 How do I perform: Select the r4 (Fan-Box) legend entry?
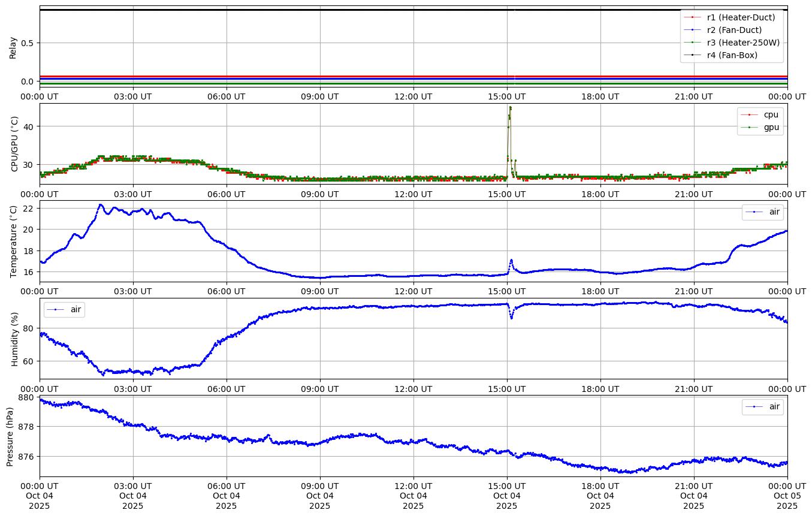732,55
